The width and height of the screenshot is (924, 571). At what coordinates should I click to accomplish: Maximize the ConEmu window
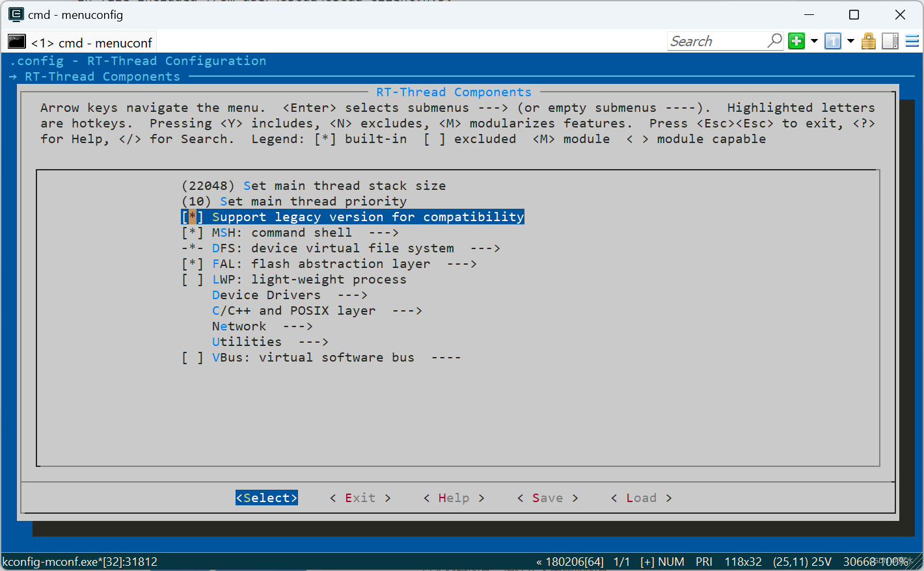pos(854,14)
